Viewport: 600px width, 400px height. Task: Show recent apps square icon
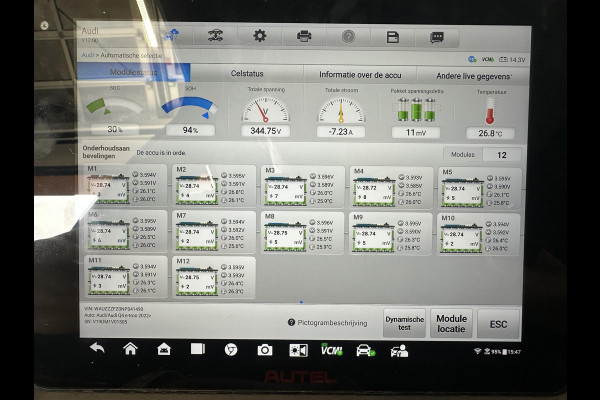click(x=198, y=349)
